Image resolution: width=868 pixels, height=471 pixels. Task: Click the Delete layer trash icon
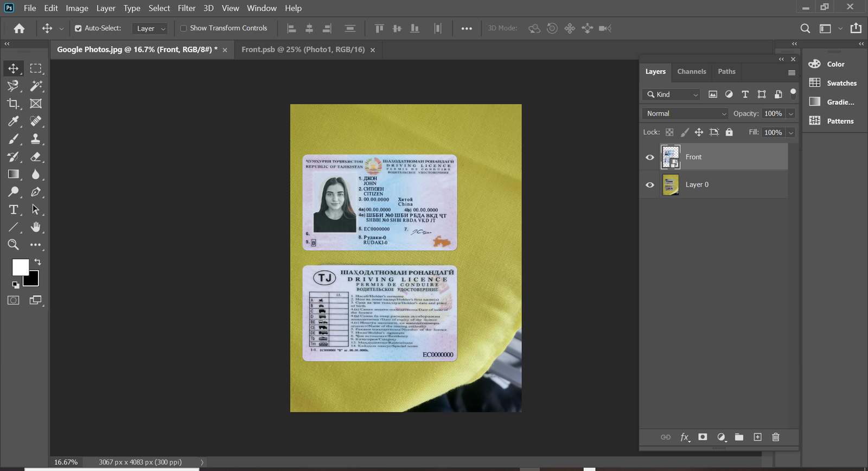point(775,437)
